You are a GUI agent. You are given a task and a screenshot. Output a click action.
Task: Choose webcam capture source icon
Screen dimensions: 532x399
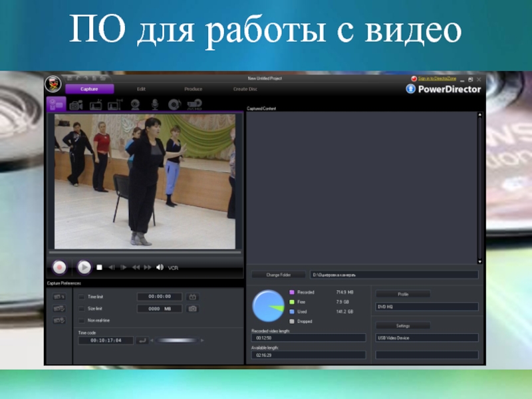[x=135, y=104]
